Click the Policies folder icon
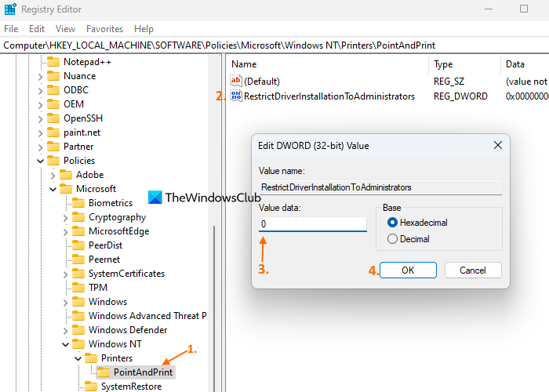 point(53,160)
